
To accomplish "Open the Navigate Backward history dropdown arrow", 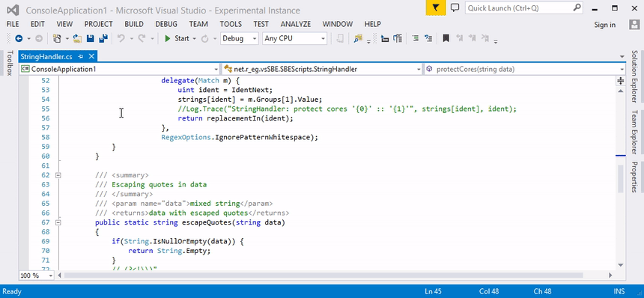I will point(28,39).
